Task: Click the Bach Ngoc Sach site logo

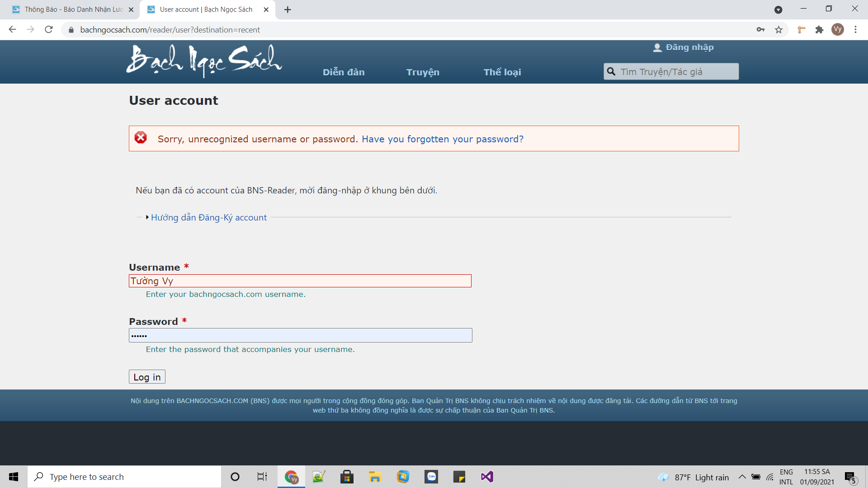Action: tap(204, 60)
